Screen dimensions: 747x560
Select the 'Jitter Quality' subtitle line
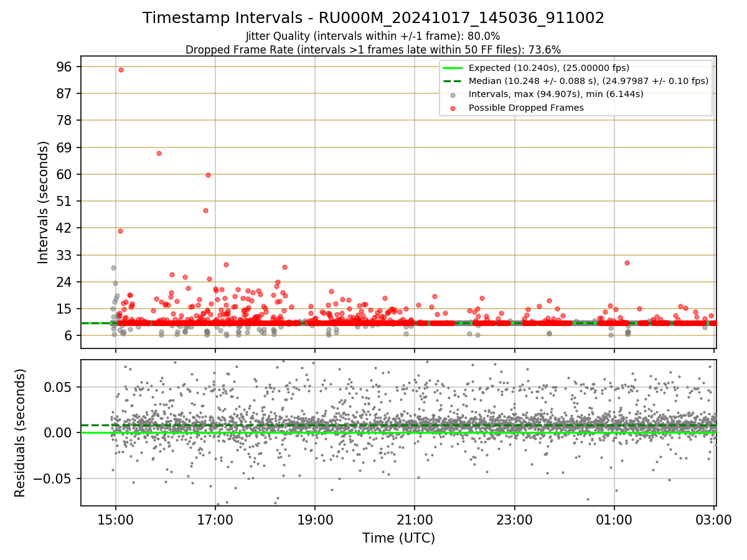[373, 36]
